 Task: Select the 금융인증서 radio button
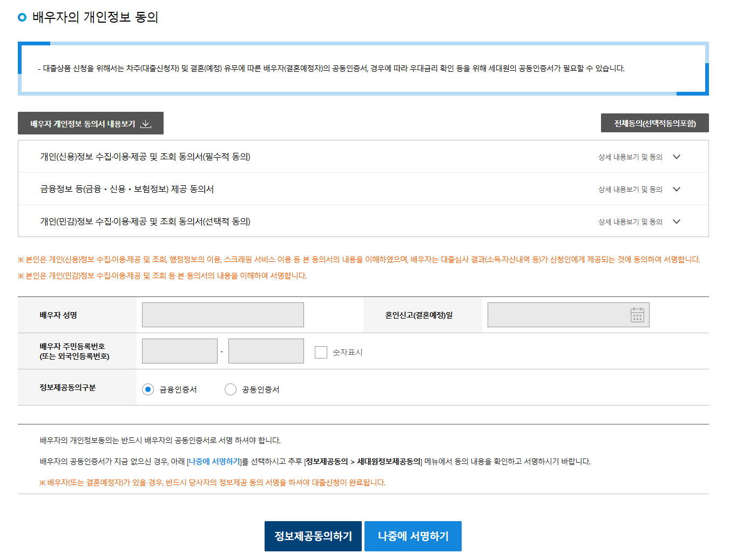[148, 389]
